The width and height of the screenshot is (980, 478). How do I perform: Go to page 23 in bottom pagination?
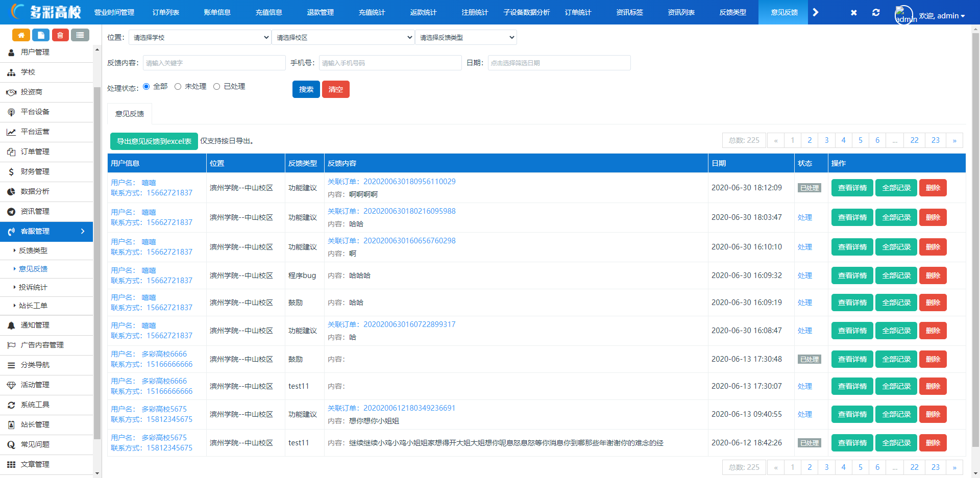[x=936, y=467]
